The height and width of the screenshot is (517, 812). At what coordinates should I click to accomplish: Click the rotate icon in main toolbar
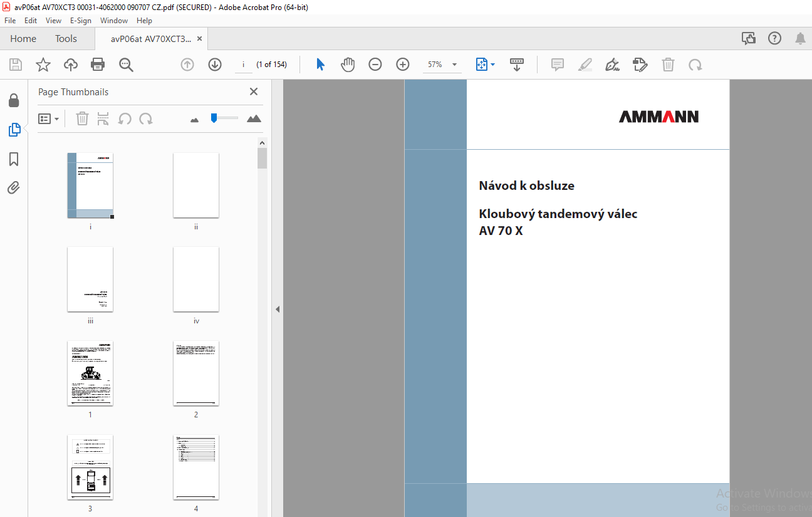click(695, 65)
